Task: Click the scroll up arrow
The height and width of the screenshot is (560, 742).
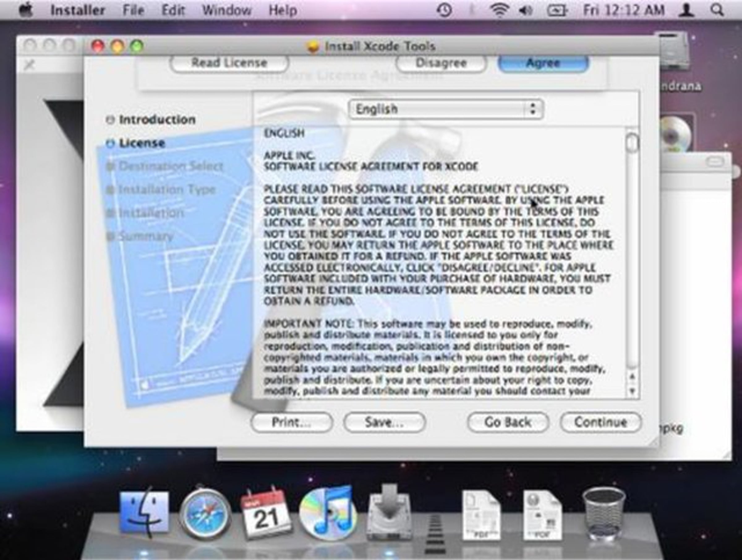Action: pos(632,377)
